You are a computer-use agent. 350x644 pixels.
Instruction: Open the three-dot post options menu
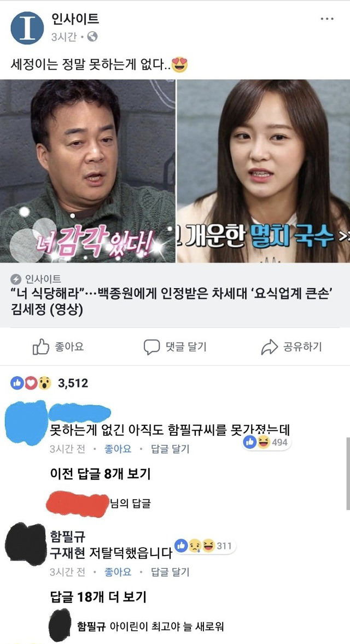tap(327, 19)
